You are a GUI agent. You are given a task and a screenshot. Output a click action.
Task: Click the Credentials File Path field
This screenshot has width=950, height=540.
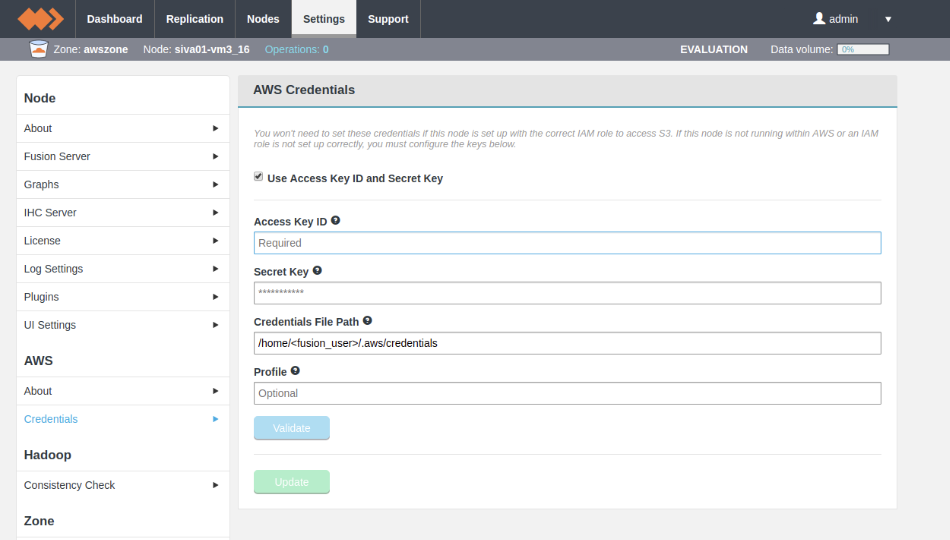point(567,343)
